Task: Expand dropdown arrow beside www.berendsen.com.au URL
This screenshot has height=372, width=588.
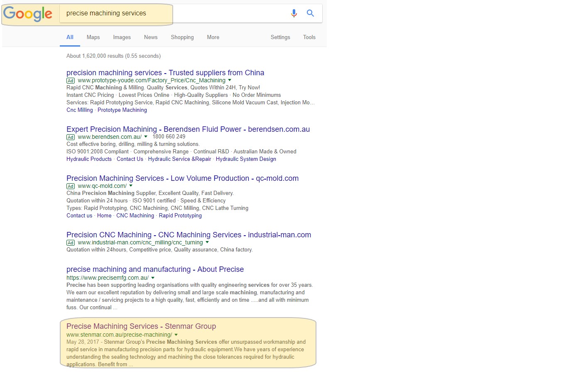Action: tap(146, 137)
